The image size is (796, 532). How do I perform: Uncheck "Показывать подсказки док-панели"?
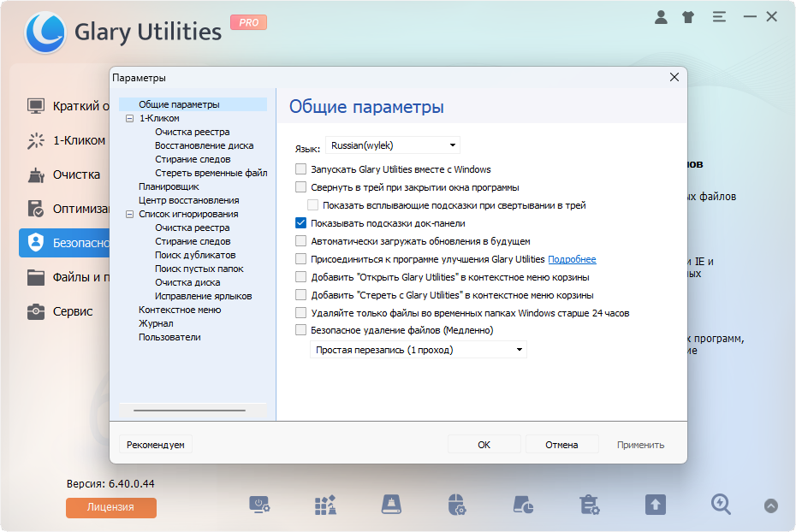(300, 223)
